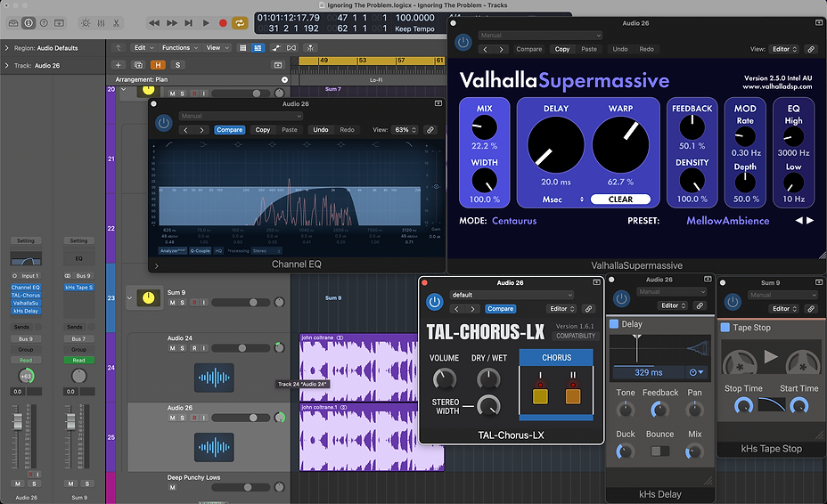
Task: Open Mixer icon in control bar
Action: click(101, 23)
